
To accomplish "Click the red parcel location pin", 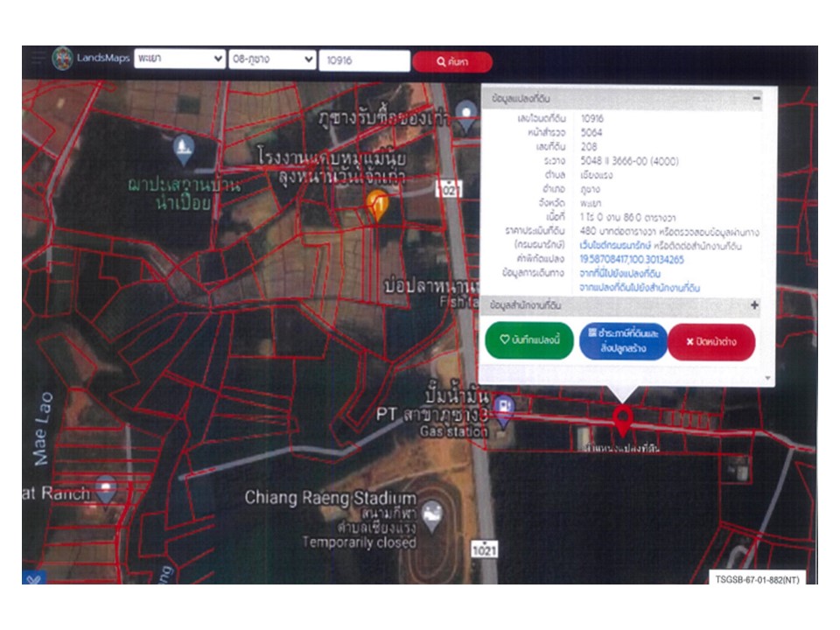I will (x=622, y=419).
